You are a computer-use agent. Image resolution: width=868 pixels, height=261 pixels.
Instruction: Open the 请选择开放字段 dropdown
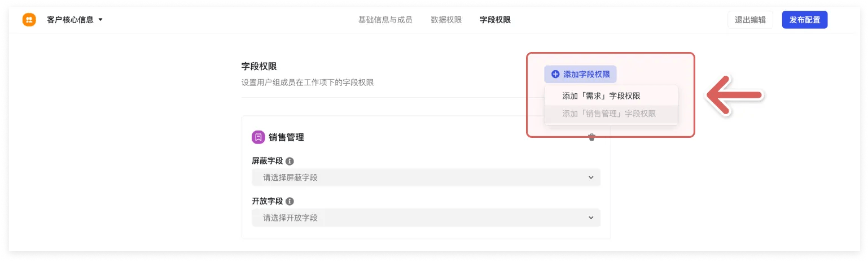pos(426,217)
